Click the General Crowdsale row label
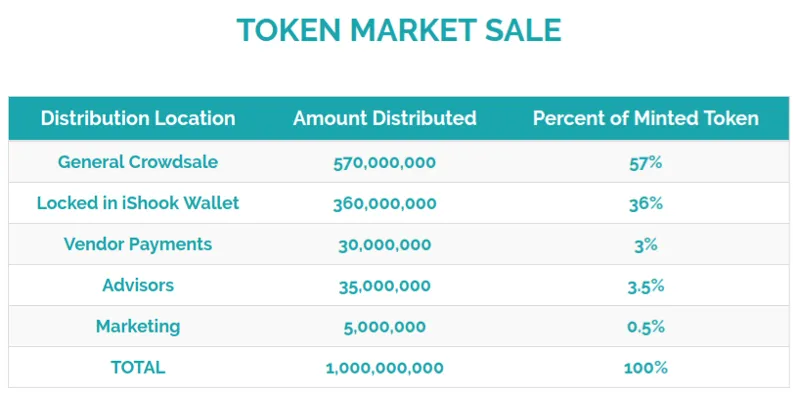The image size is (800, 394). 138,162
